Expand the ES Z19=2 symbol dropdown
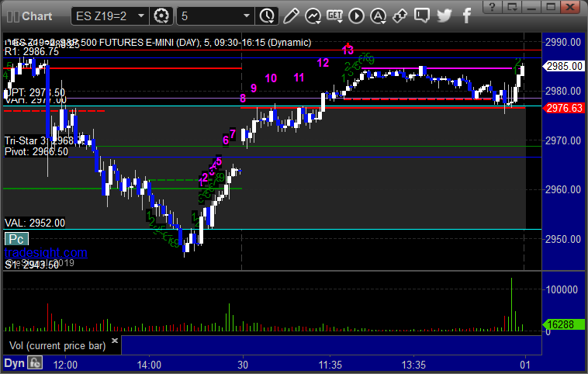Image resolution: width=588 pixels, height=374 pixels. pos(141,16)
